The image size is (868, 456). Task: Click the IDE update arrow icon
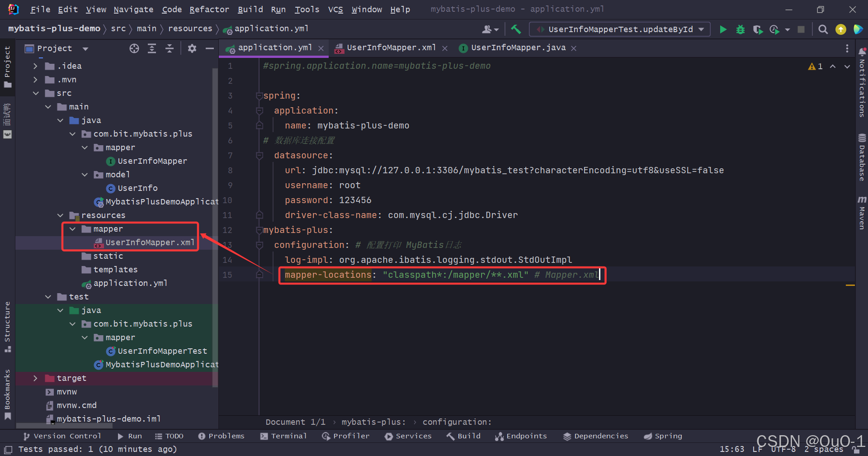pyautogui.click(x=841, y=29)
